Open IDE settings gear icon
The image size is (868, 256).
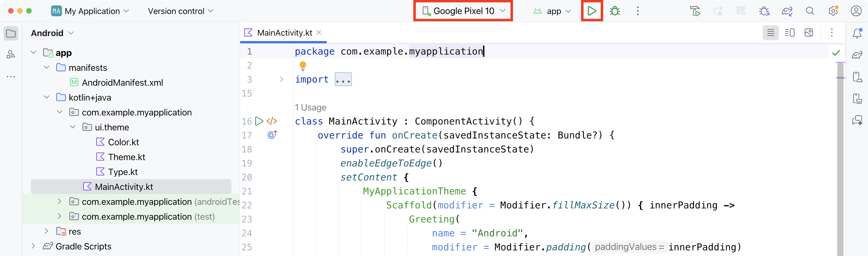tap(833, 11)
